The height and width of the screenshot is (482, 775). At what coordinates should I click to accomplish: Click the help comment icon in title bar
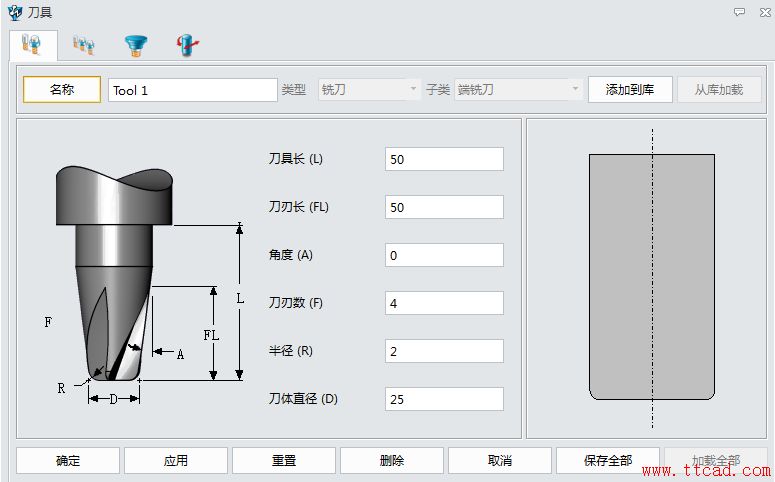click(739, 12)
